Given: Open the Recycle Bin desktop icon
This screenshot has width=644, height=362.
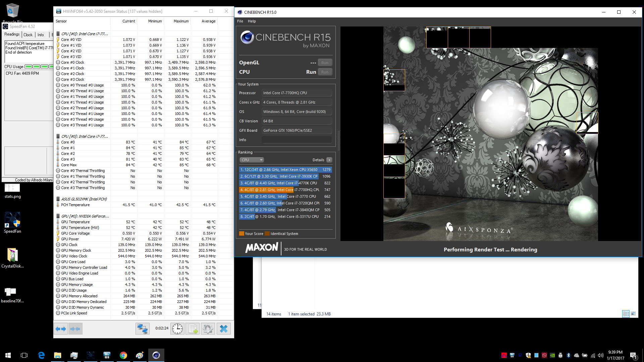Looking at the screenshot, I should (x=13, y=13).
